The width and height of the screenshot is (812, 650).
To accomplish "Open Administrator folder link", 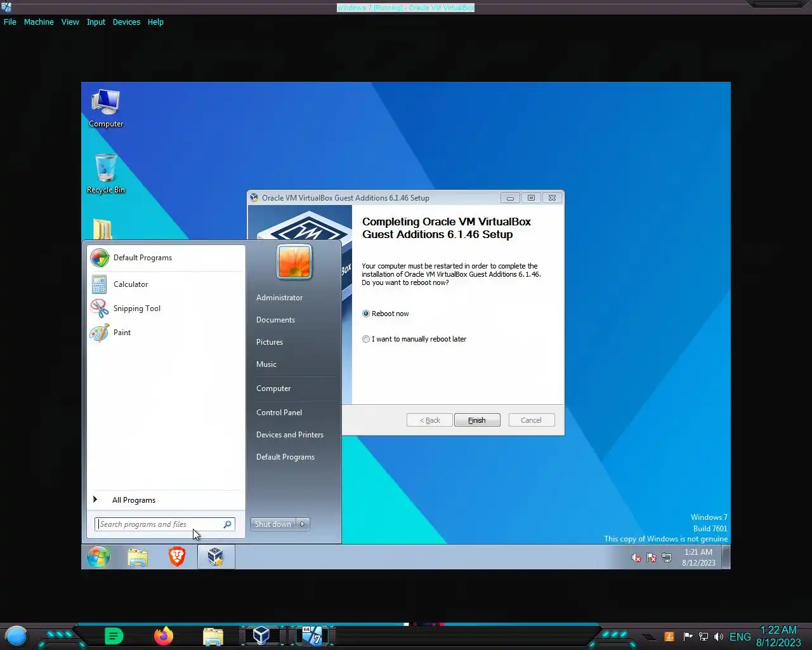I will (279, 298).
